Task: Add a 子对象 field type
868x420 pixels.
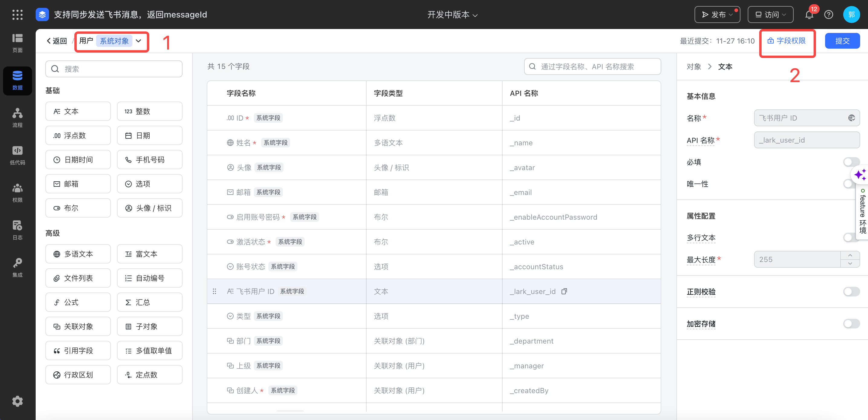Action: click(x=150, y=326)
